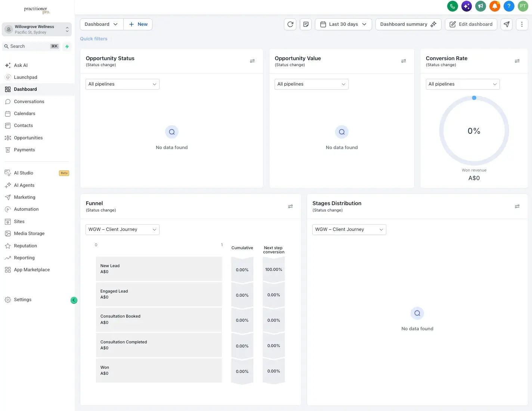The height and width of the screenshot is (411, 532).
Task: Expand All pipelines dropdown in Opportunity Status
Action: click(123, 84)
